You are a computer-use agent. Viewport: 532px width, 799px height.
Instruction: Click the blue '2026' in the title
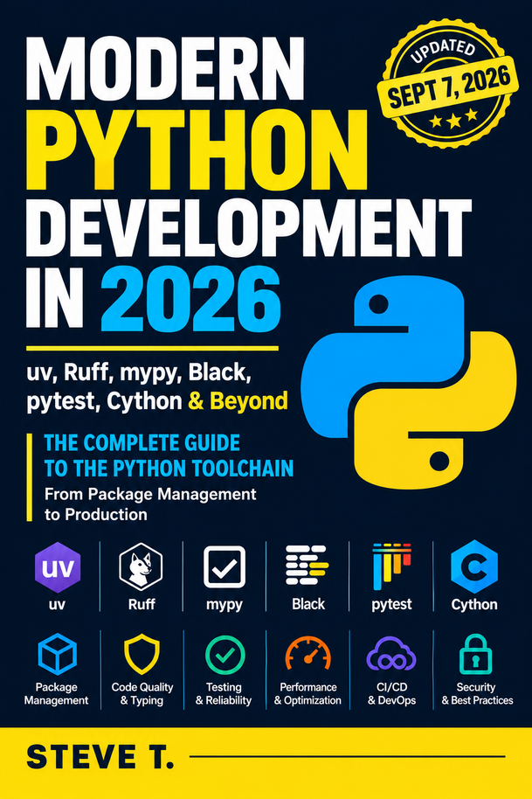click(x=191, y=299)
